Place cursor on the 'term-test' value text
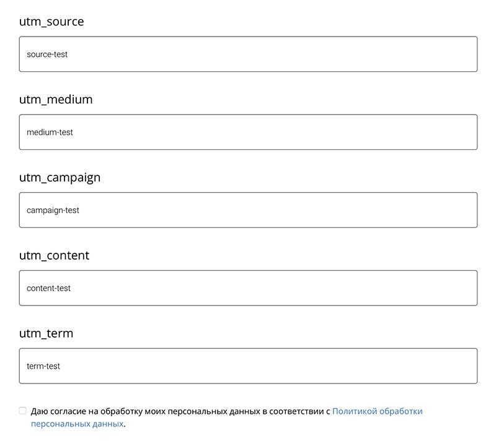This screenshot has height=448, width=496. [x=43, y=366]
